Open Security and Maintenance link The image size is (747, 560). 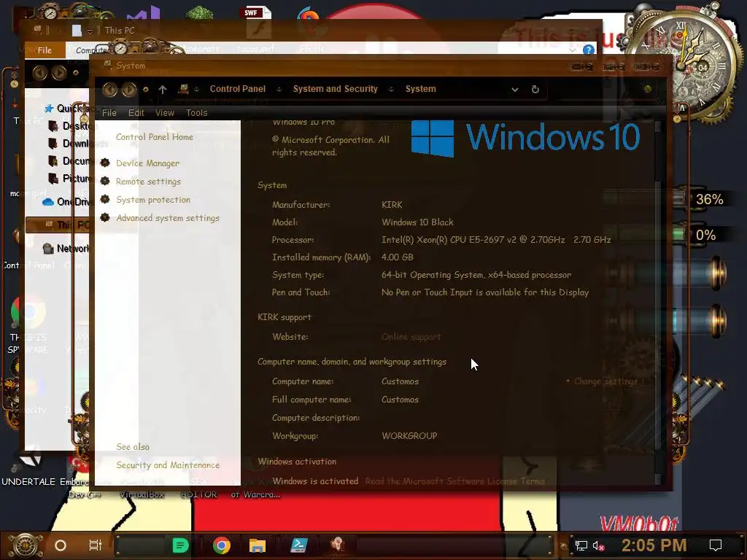click(168, 464)
